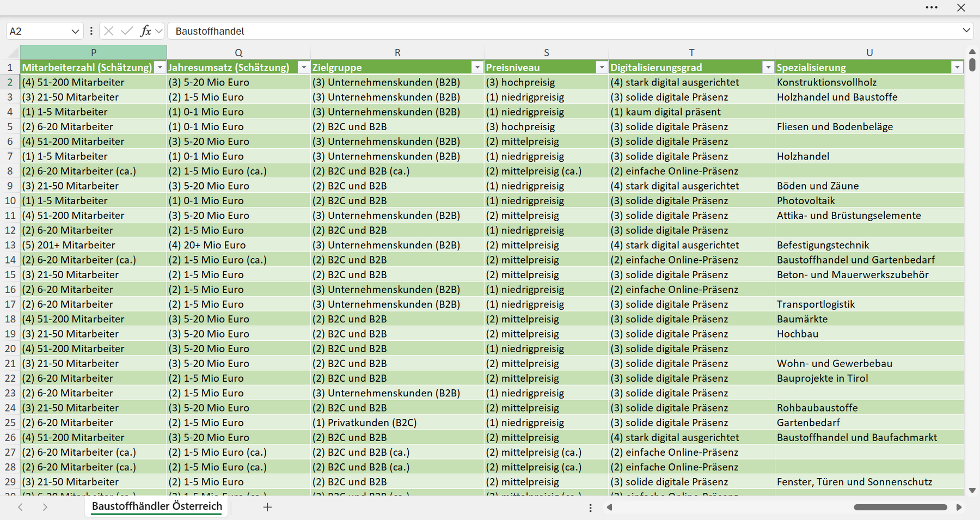Select the cell reading Transportlogistik

click(869, 304)
